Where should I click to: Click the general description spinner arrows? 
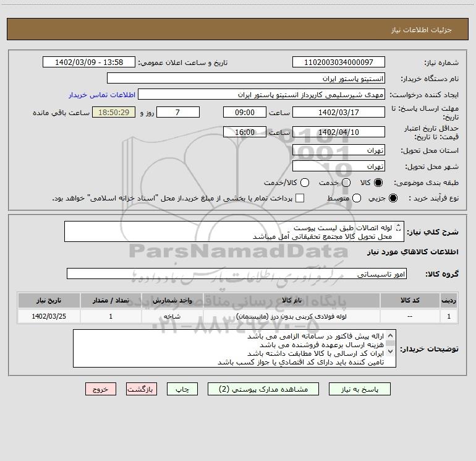click(398, 228)
